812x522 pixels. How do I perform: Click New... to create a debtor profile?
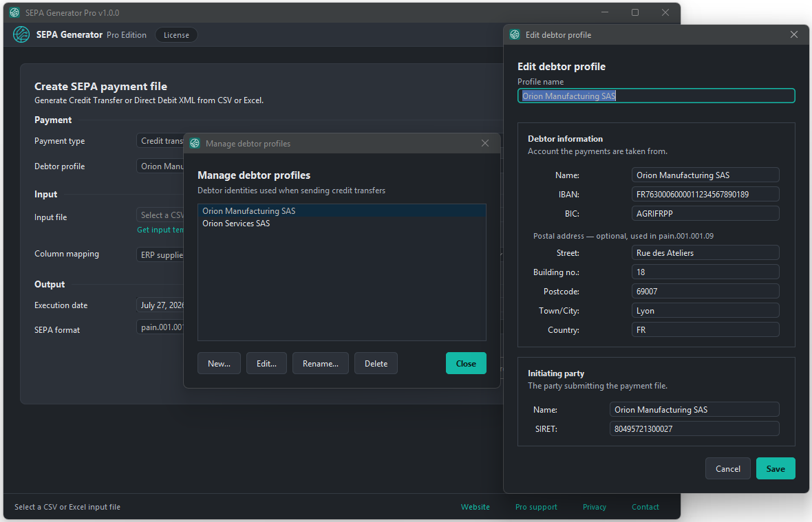coord(219,363)
